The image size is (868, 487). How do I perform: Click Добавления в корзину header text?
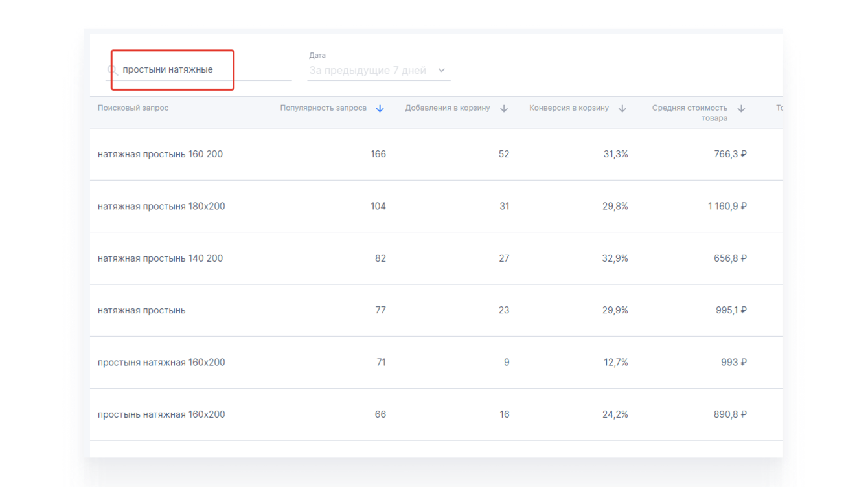pyautogui.click(x=448, y=108)
